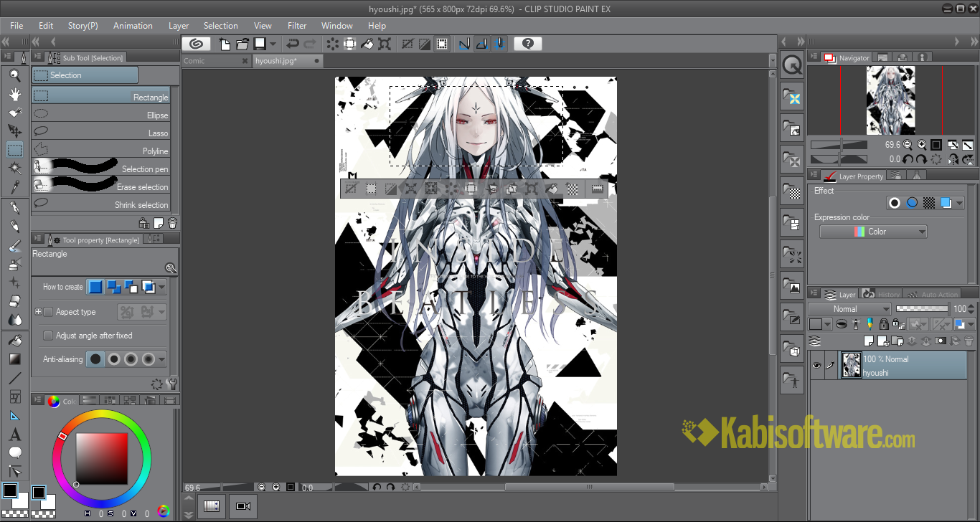This screenshot has width=980, height=522.
Task: Open the Quick Access Q button
Action: click(x=792, y=65)
